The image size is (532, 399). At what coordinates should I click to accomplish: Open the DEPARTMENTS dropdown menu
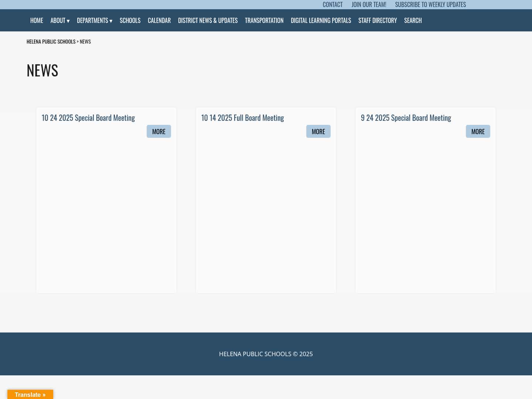pyautogui.click(x=94, y=20)
